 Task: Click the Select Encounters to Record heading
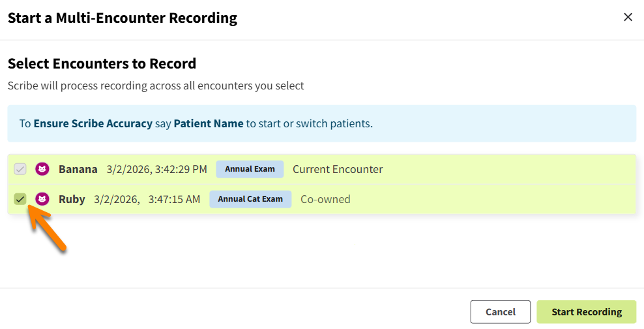tap(102, 64)
